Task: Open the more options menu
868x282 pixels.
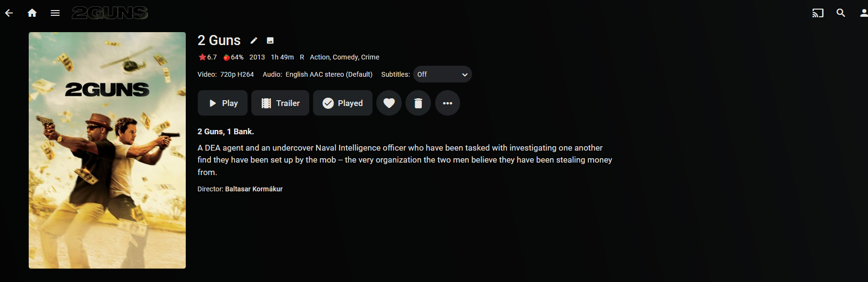Action: [x=447, y=103]
